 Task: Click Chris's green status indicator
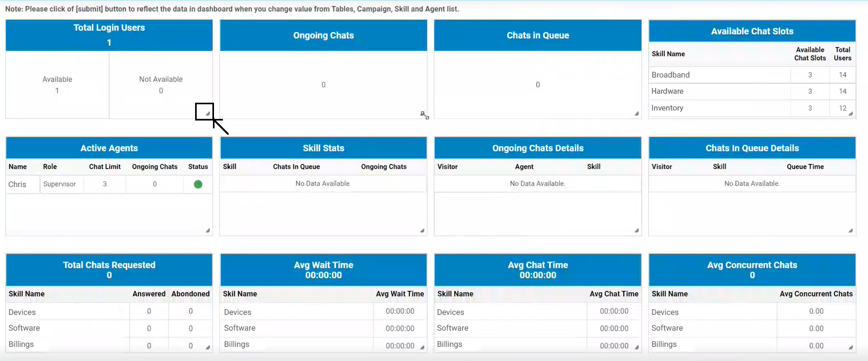(198, 184)
